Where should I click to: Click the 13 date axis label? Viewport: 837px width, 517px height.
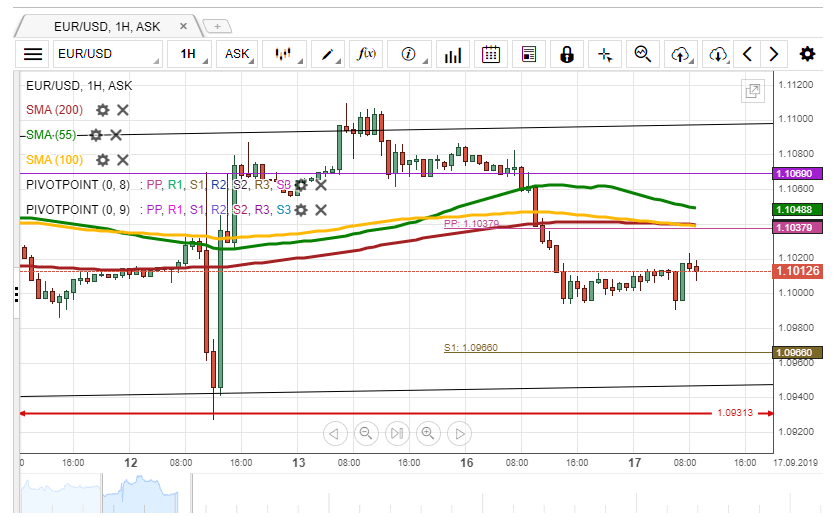click(299, 463)
